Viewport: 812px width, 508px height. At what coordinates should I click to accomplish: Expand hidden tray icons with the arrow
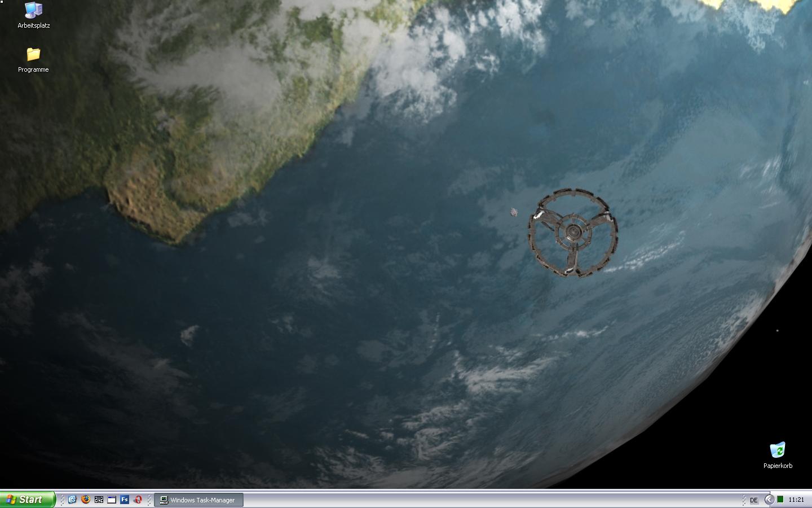769,500
